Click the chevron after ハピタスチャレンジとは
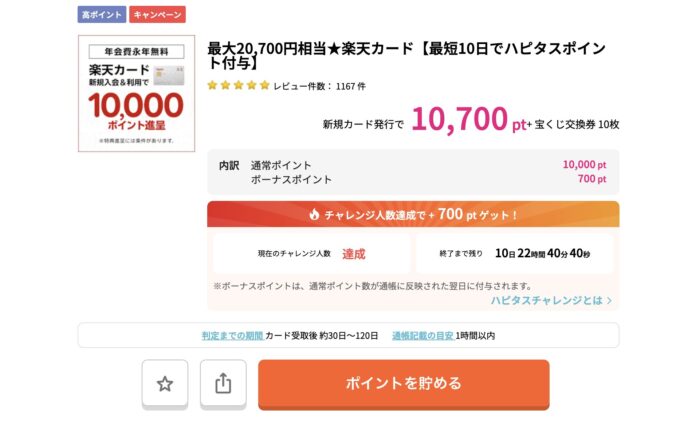The image size is (700, 436). coord(609,300)
